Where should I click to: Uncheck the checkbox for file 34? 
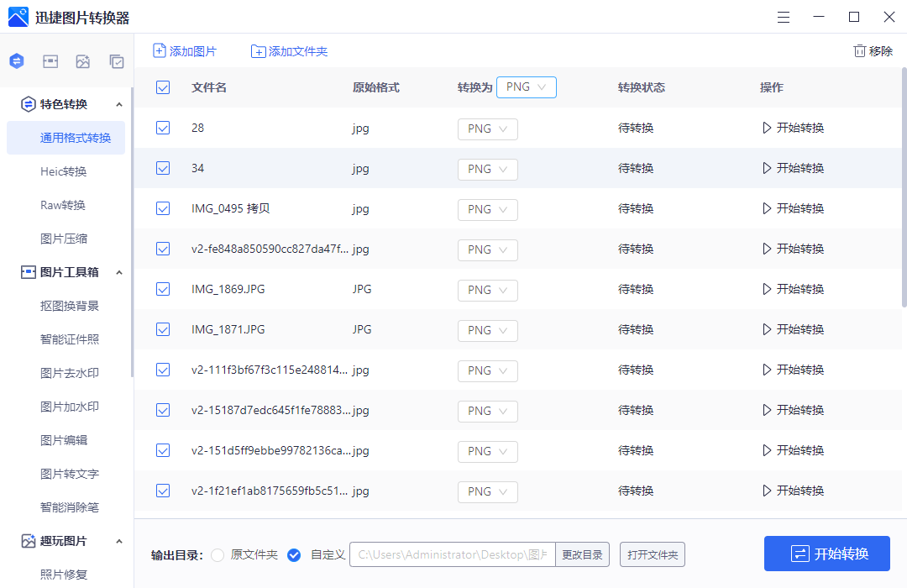click(163, 168)
